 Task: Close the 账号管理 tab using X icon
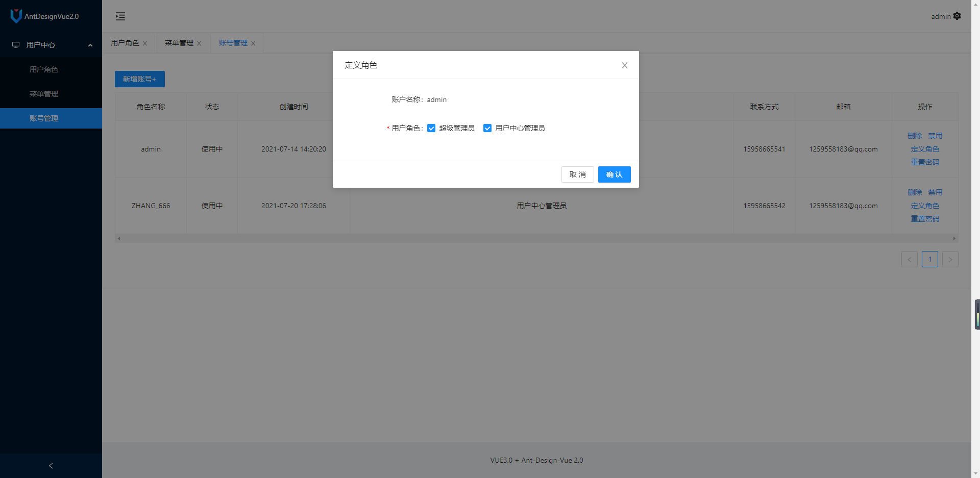(x=253, y=43)
